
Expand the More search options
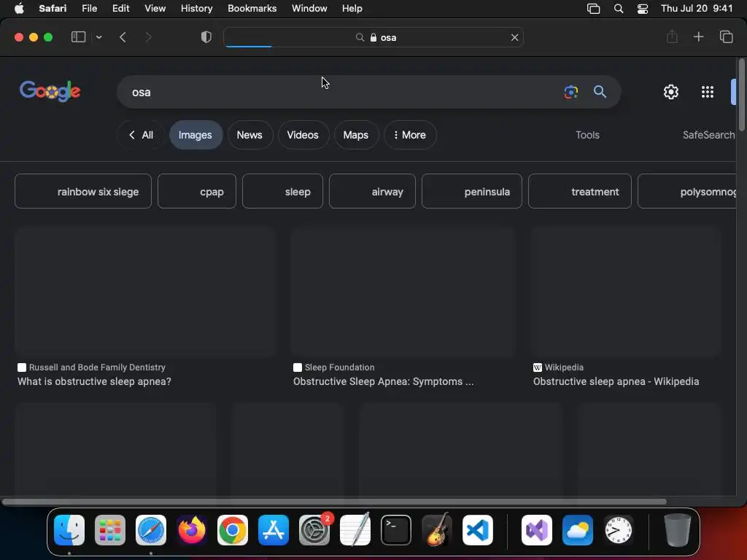pyautogui.click(x=410, y=135)
